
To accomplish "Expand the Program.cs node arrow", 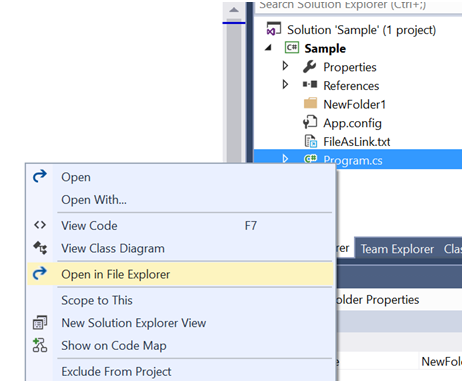I will tap(285, 158).
